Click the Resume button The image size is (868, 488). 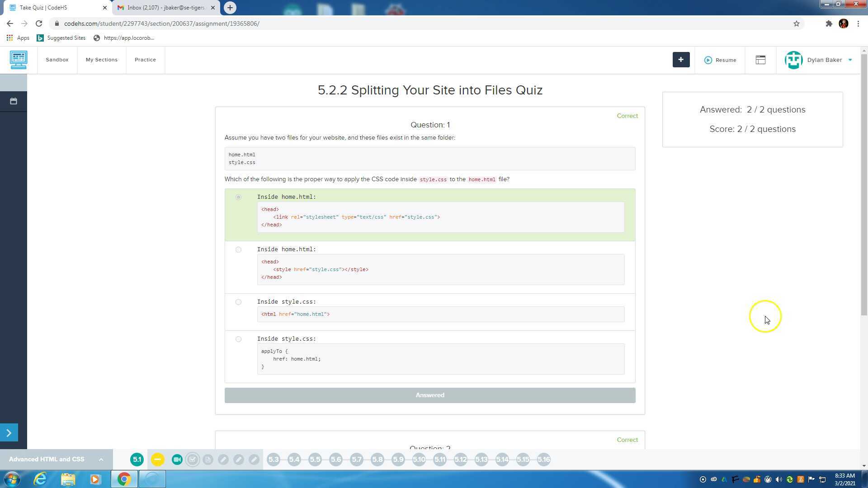pyautogui.click(x=720, y=60)
